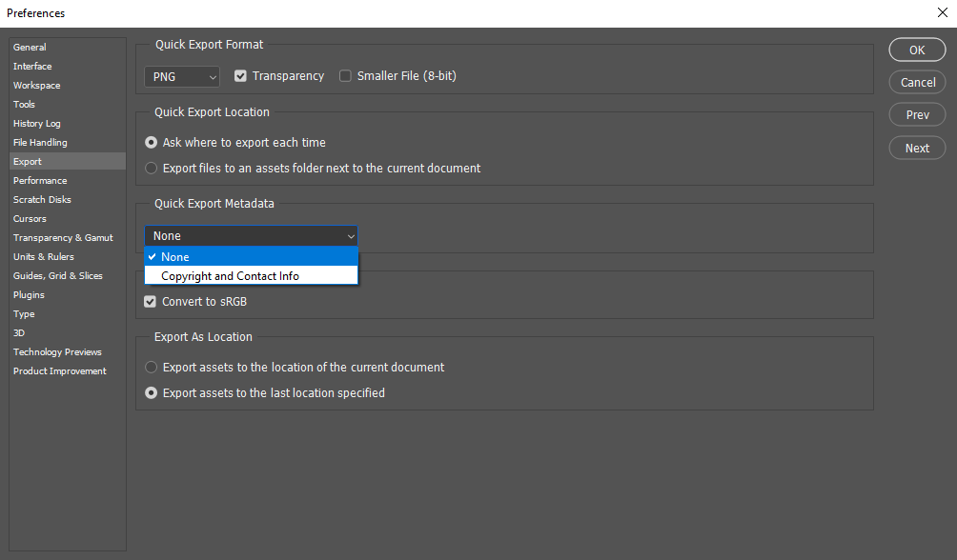
Task: Enable the Smaller File (8-bit) option
Action: 345,75
